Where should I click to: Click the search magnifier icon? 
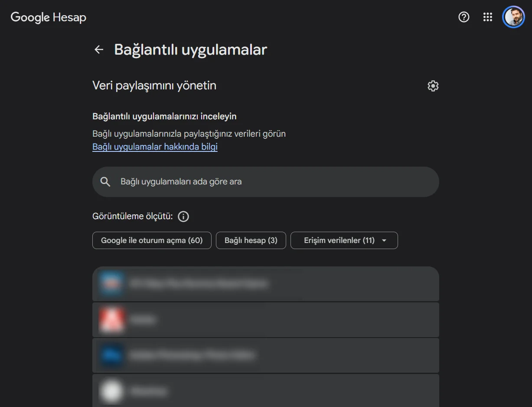coord(105,182)
